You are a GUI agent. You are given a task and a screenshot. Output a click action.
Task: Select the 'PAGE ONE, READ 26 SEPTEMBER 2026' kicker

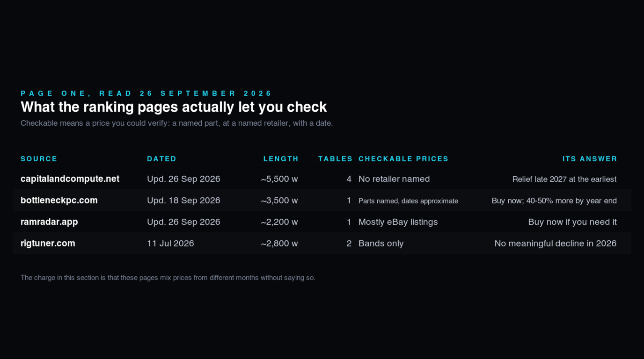pos(146,93)
